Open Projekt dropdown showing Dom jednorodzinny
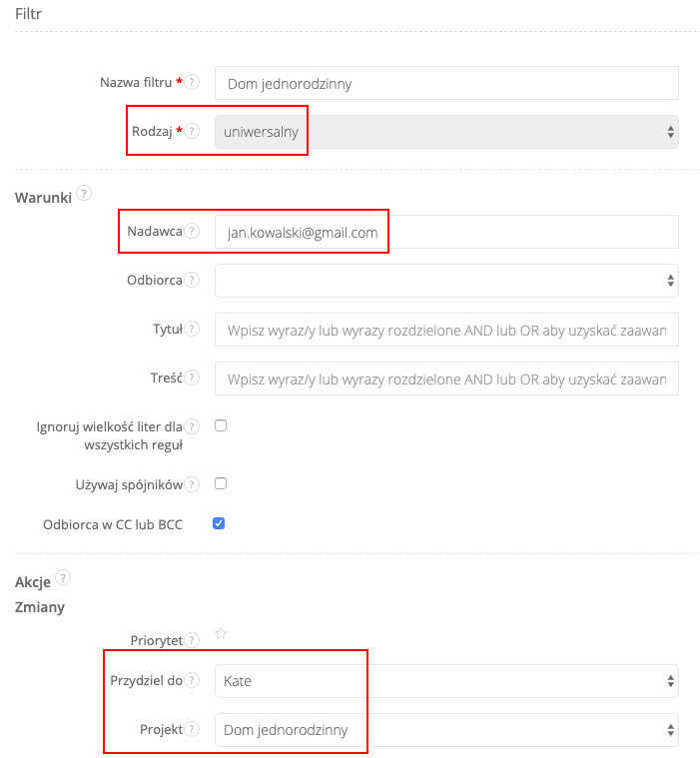Image resolution: width=700 pixels, height=758 pixels. (x=446, y=730)
